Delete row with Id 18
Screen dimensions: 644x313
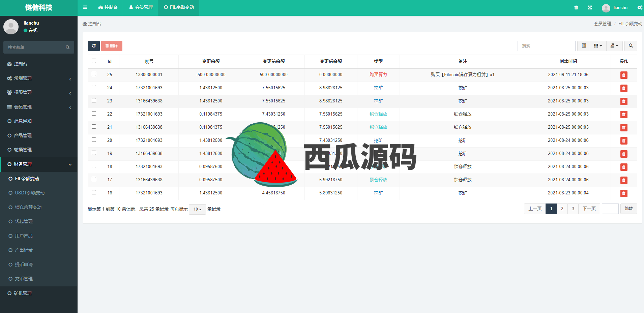(x=624, y=167)
